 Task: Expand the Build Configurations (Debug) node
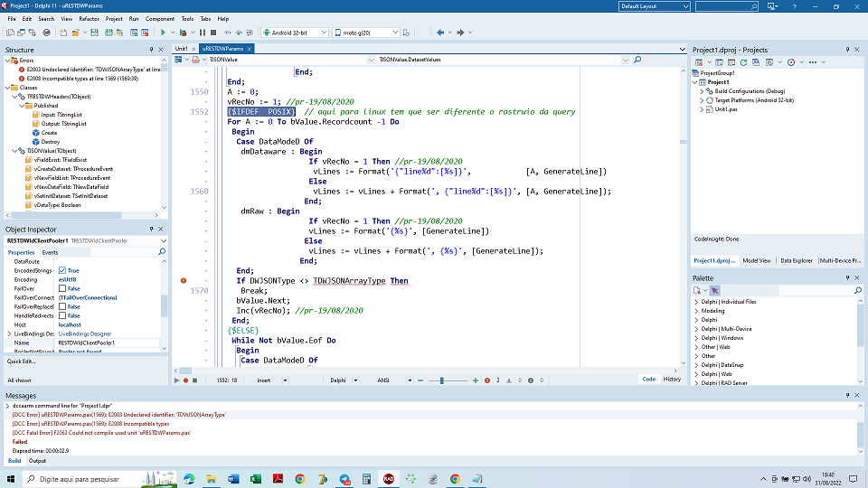[x=702, y=91]
